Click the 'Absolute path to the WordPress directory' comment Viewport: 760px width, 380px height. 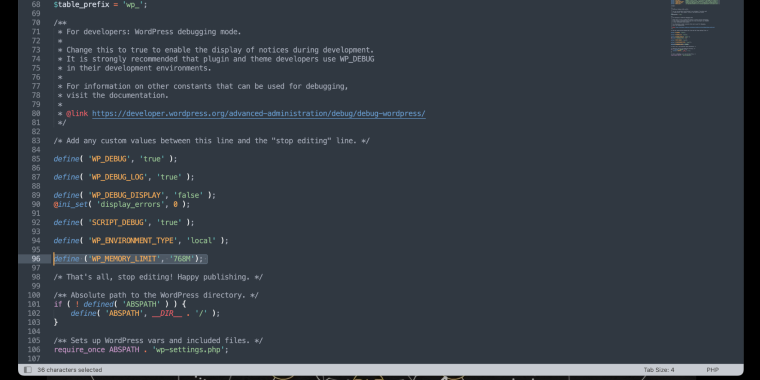pos(156,295)
